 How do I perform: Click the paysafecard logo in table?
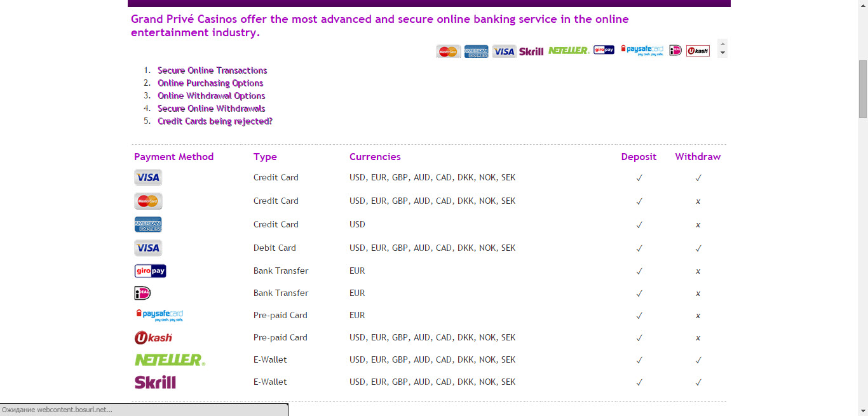pyautogui.click(x=159, y=315)
